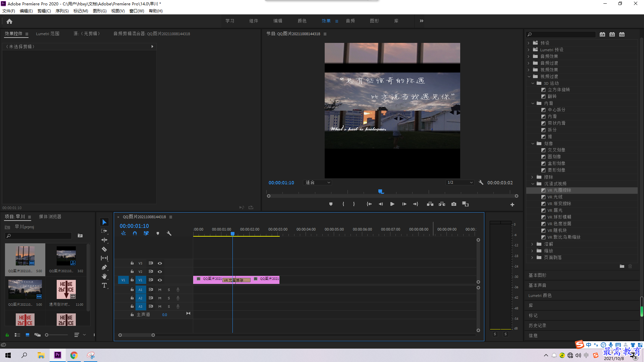Click project panel thumbnail zoom slider
644x362 pixels.
pyautogui.click(x=47, y=335)
